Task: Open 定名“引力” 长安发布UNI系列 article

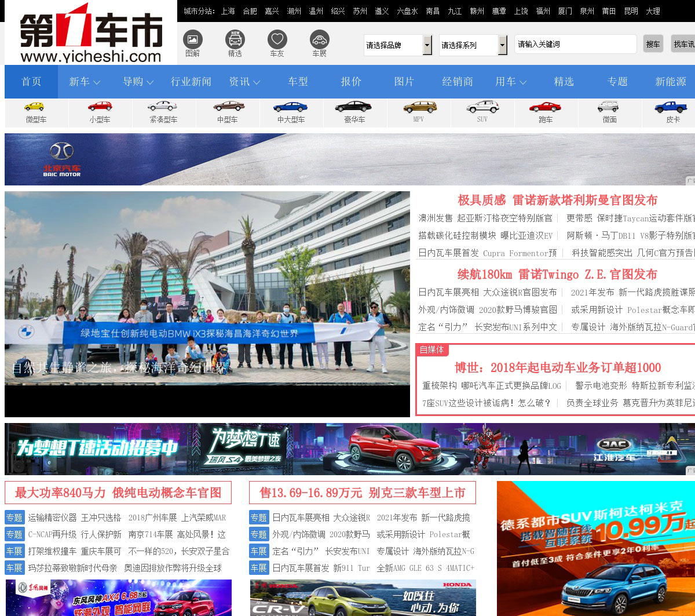Action: click(487, 327)
